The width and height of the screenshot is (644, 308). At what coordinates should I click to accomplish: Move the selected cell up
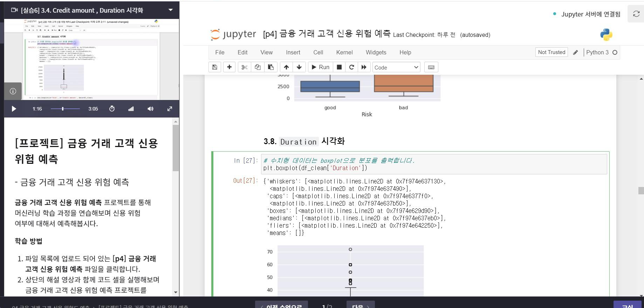pyautogui.click(x=286, y=67)
